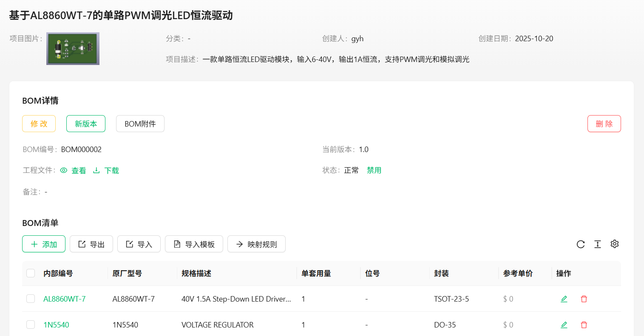644x336 pixels.
Task: Click delete trash icon for 1N5540 row
Action: tap(584, 325)
